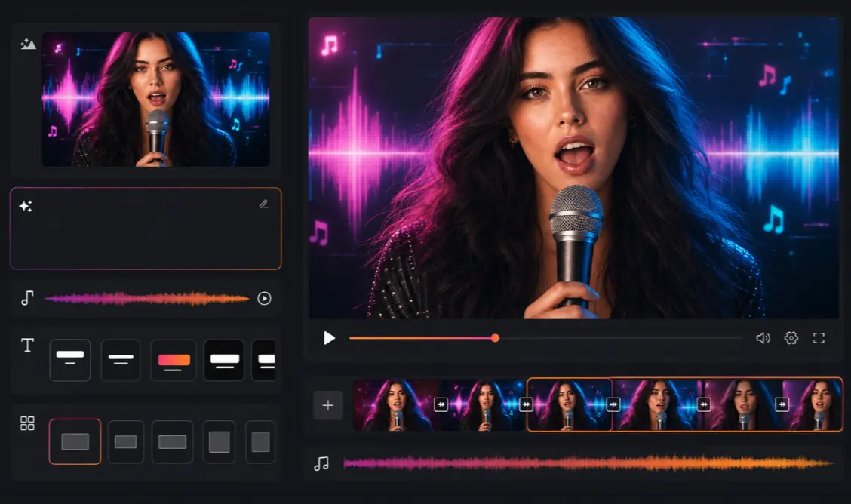Click the orange playback progress slider handle
The width and height of the screenshot is (851, 504).
495,338
